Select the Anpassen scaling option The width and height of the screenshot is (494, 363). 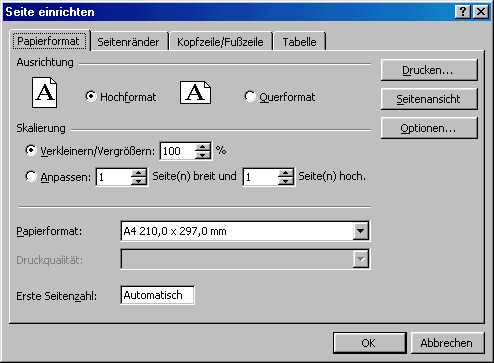(x=31, y=176)
